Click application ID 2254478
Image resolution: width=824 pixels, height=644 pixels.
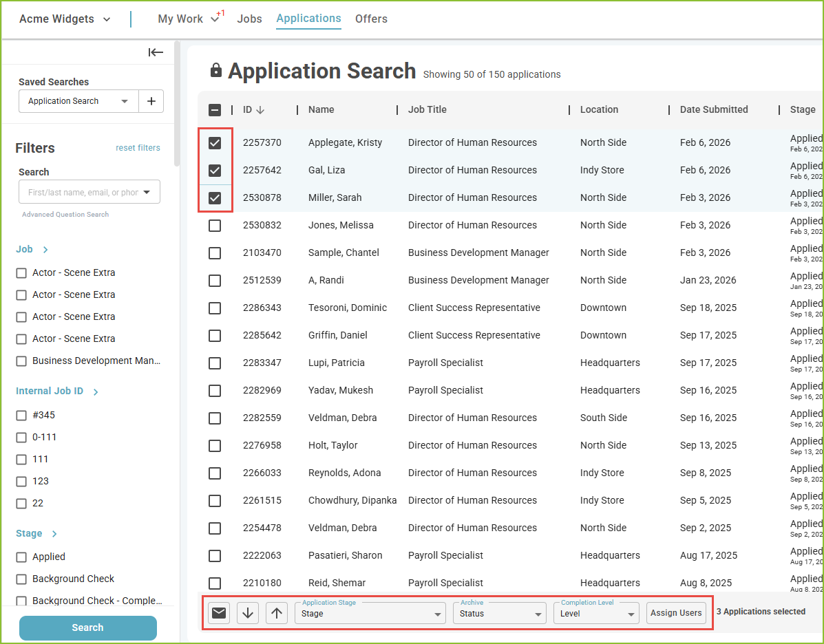coord(262,528)
